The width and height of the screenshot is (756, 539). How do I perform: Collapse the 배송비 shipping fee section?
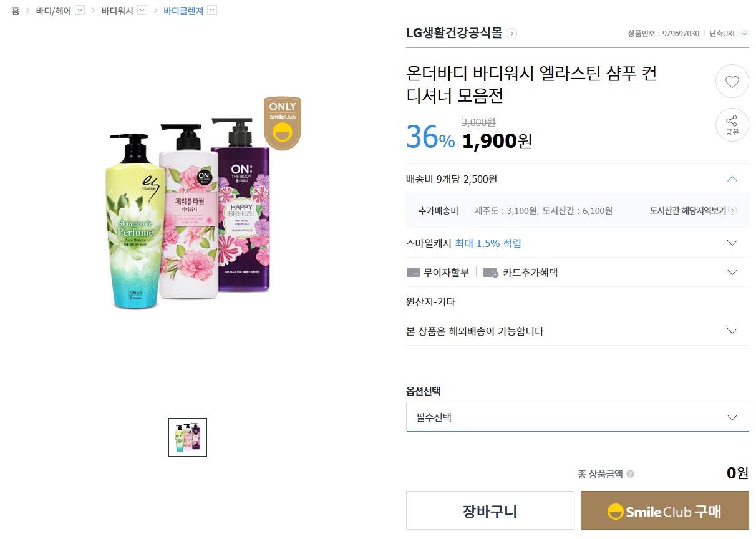tap(732, 179)
